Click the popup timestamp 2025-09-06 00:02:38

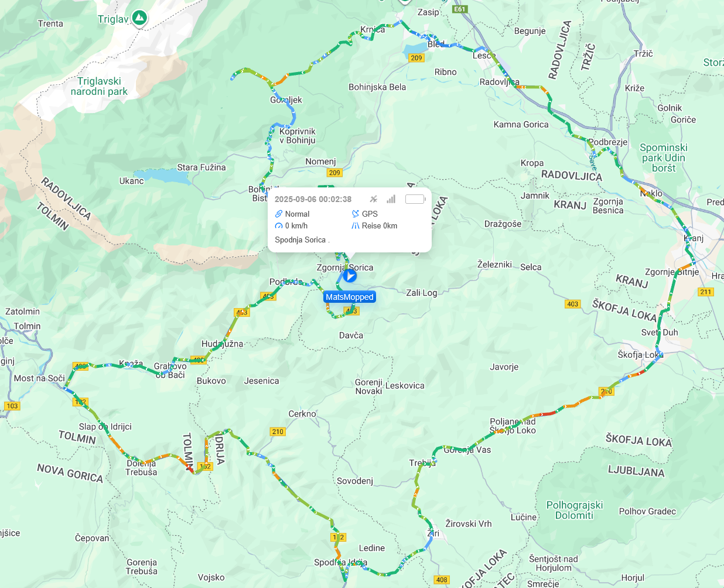coord(313,199)
